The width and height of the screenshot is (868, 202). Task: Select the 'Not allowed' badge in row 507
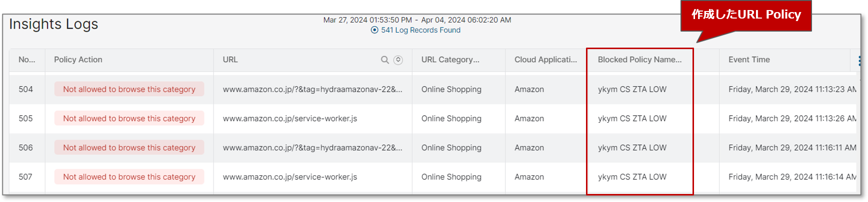pyautogui.click(x=129, y=177)
